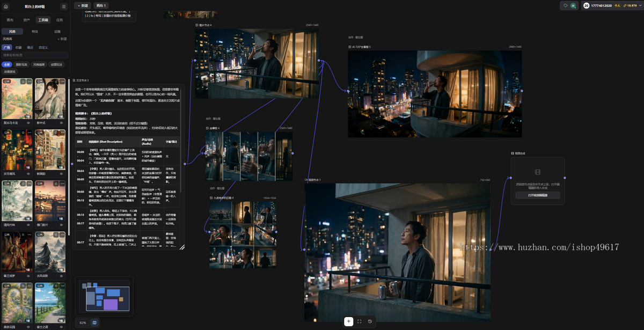Viewport: 644px width, 330px height.
Task: Click the style search input field
Action: coord(34,55)
